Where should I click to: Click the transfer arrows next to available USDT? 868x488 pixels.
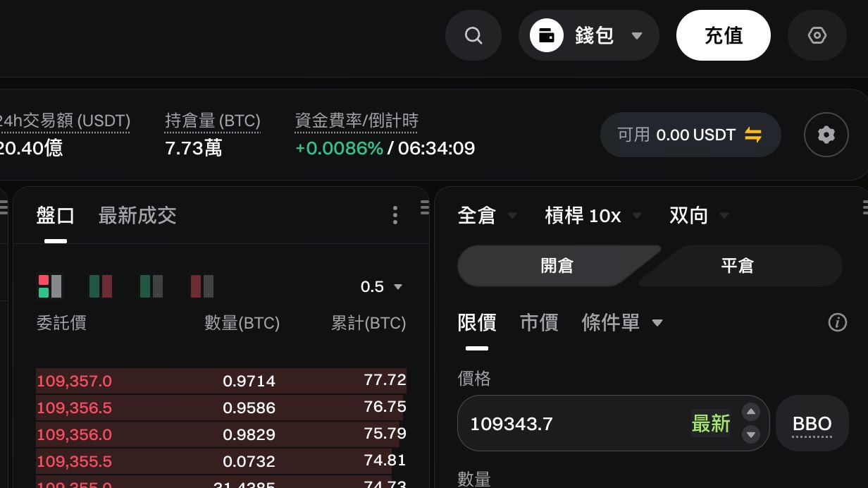coord(753,135)
